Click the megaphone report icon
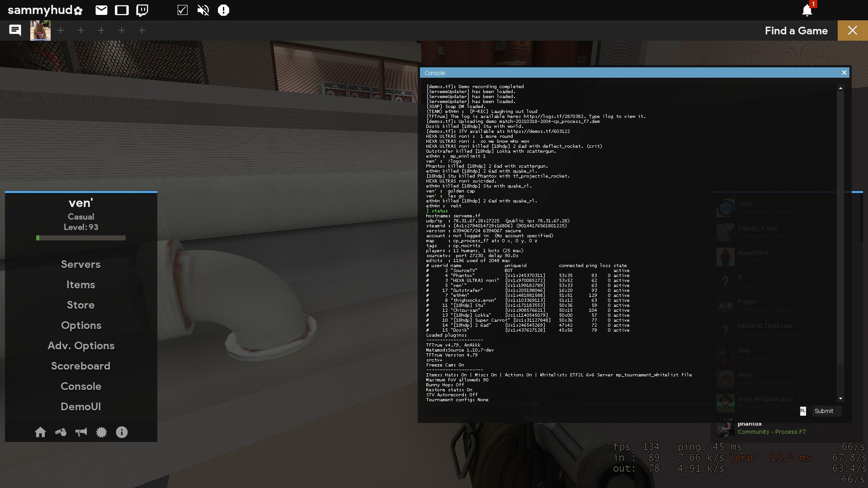 [81, 432]
